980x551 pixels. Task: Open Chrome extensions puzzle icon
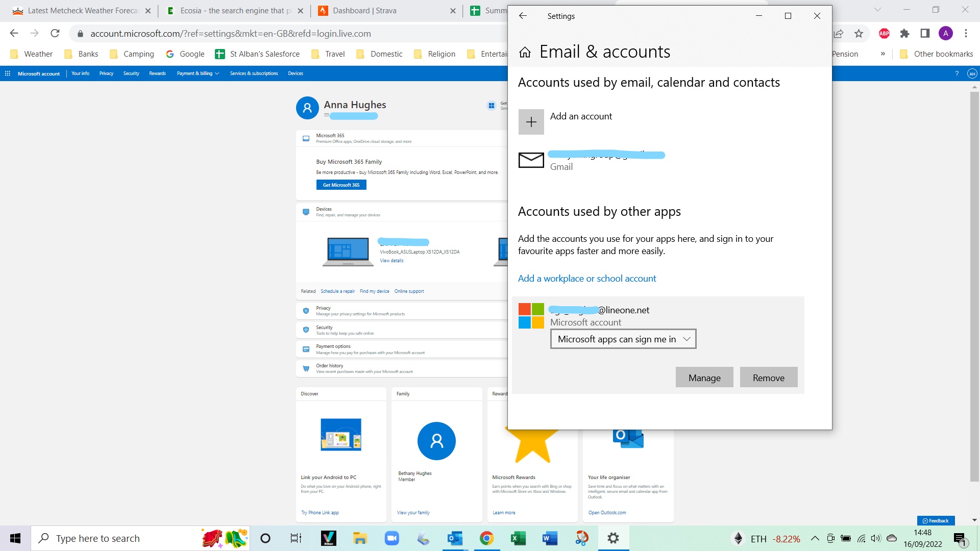click(904, 34)
